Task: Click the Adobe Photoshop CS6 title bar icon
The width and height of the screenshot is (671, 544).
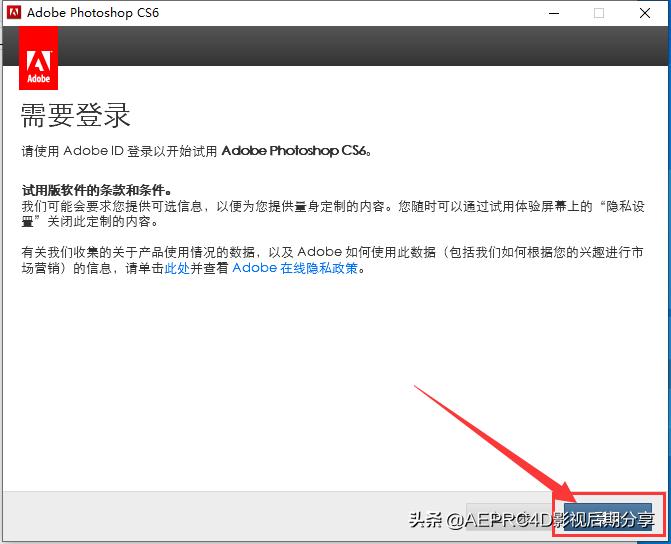Action: [14, 12]
